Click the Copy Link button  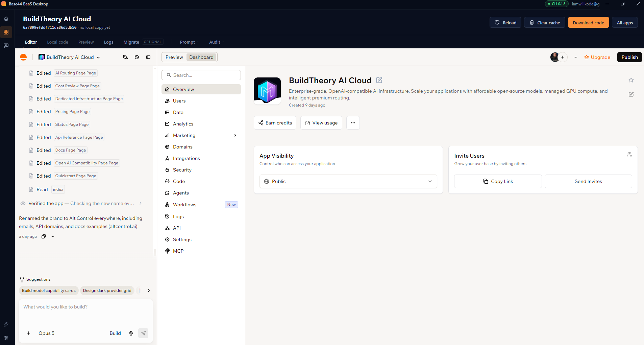[498, 181]
